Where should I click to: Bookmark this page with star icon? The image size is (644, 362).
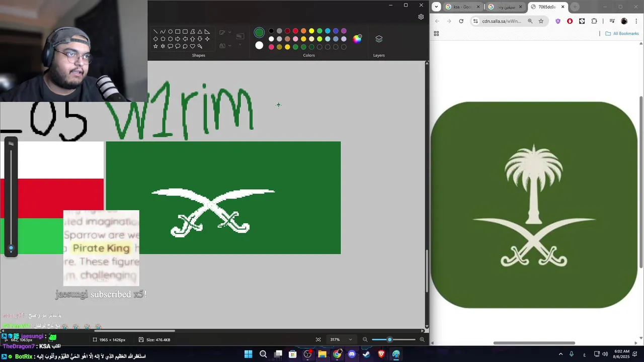(x=541, y=21)
